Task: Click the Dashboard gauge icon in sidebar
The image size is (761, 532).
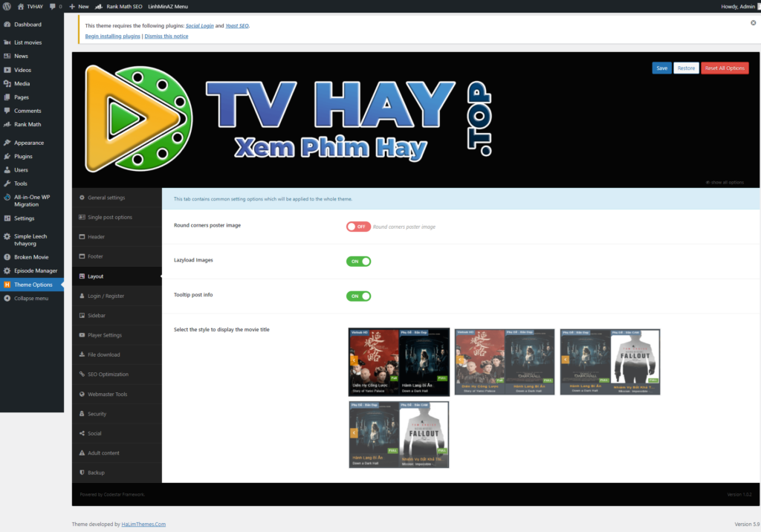Action: 7,25
